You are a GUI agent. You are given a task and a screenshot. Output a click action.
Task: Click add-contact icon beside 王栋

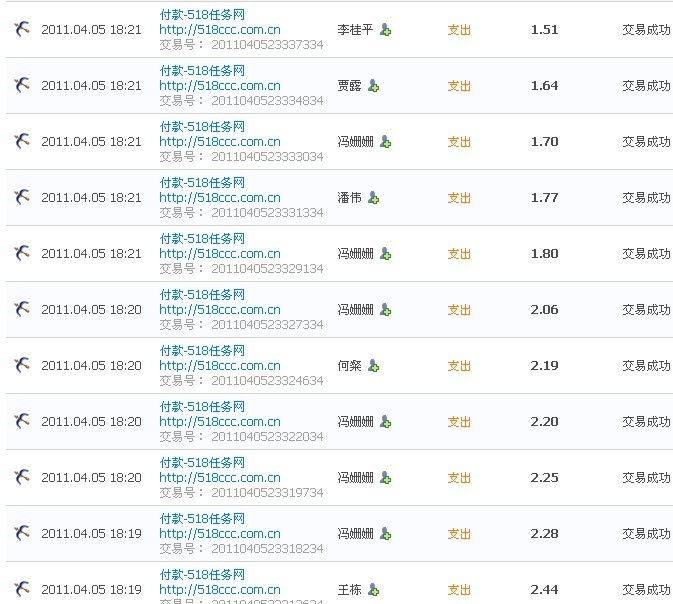373,590
